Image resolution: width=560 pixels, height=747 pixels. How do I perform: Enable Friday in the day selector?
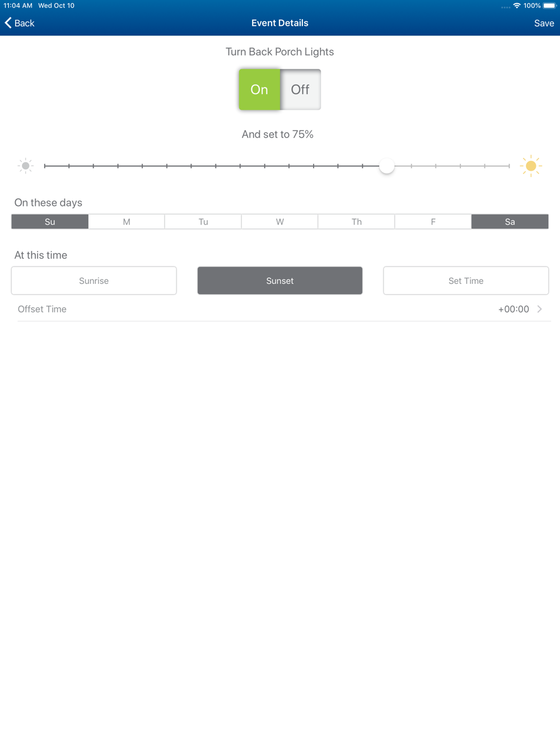click(x=433, y=222)
